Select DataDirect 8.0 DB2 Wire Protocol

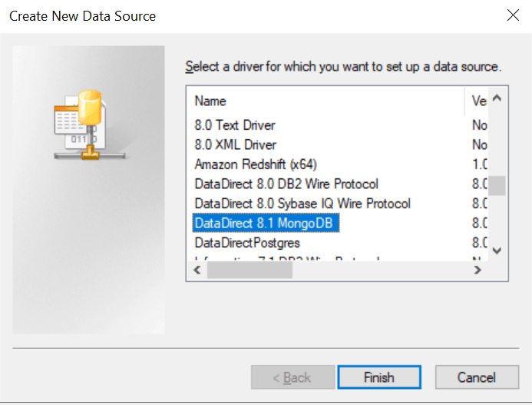click(x=286, y=184)
